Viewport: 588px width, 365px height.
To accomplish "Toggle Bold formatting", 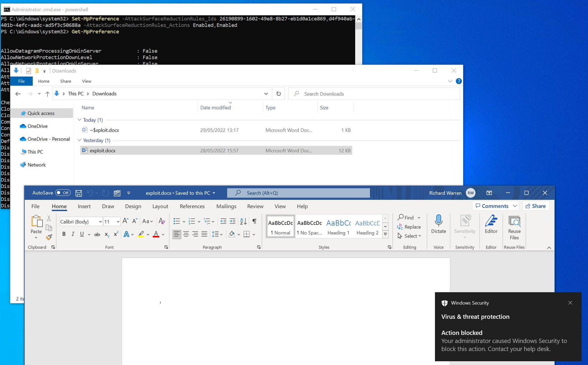I will 64,234.
